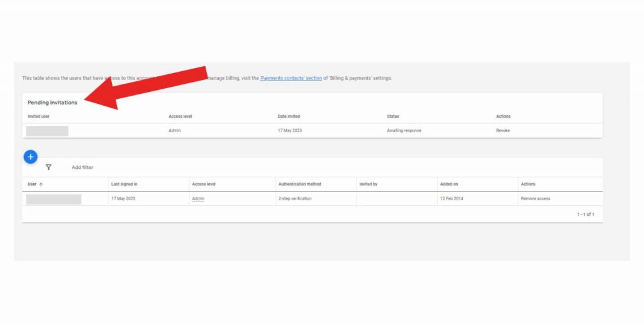
Task: Open the 'Payments contacts' section link
Action: [291, 78]
